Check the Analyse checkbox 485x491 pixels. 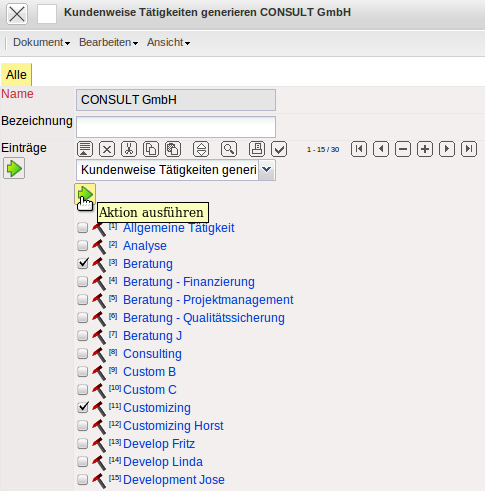coord(82,246)
